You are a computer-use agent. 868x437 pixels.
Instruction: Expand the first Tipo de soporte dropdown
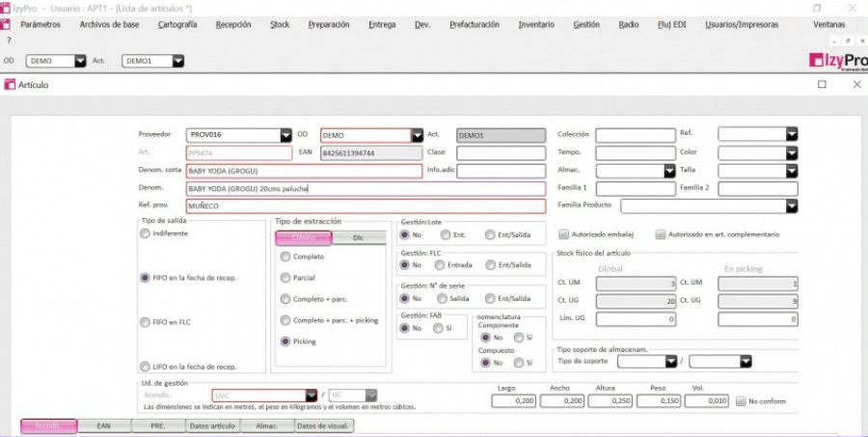point(671,362)
